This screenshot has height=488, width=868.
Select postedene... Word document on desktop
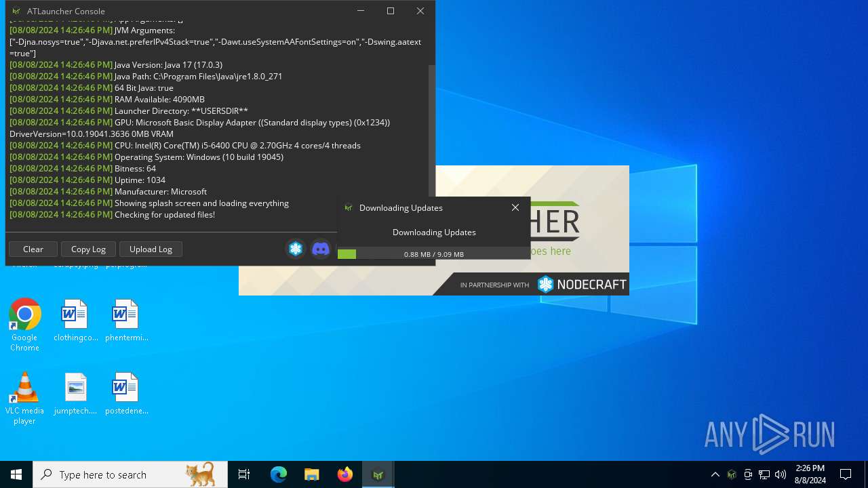126,394
